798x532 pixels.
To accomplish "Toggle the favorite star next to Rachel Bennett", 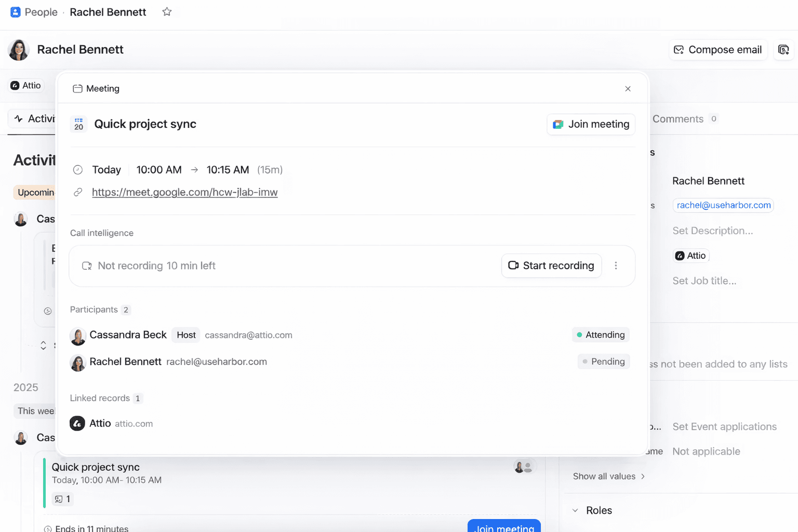I will (167, 11).
